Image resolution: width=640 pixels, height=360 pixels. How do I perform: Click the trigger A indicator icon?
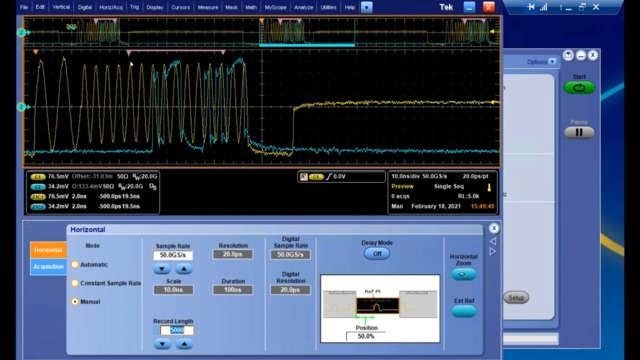(x=303, y=177)
